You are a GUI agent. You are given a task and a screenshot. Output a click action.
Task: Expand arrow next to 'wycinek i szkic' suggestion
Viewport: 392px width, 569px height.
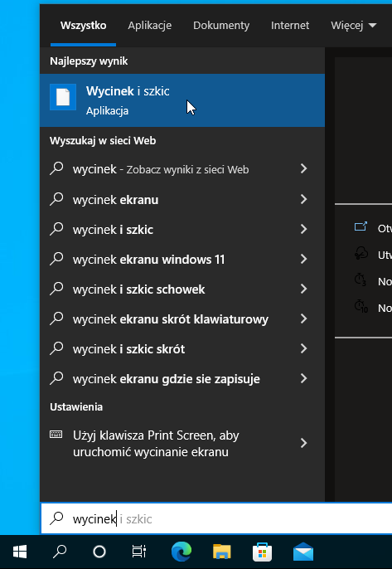tap(304, 229)
